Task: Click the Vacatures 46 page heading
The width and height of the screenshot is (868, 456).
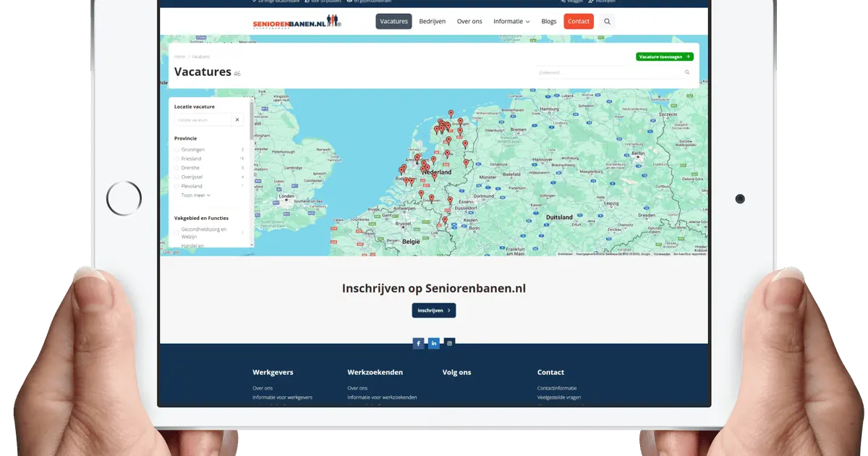Action: pos(208,72)
